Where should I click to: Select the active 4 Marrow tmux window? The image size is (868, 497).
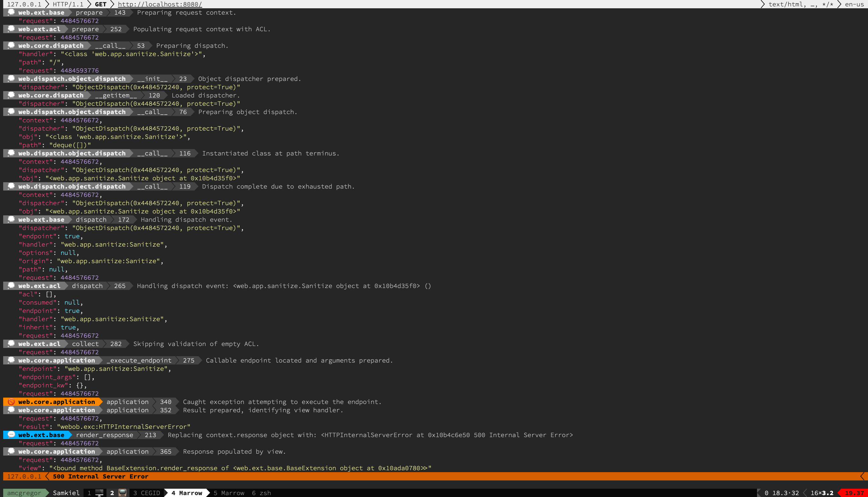tap(187, 493)
